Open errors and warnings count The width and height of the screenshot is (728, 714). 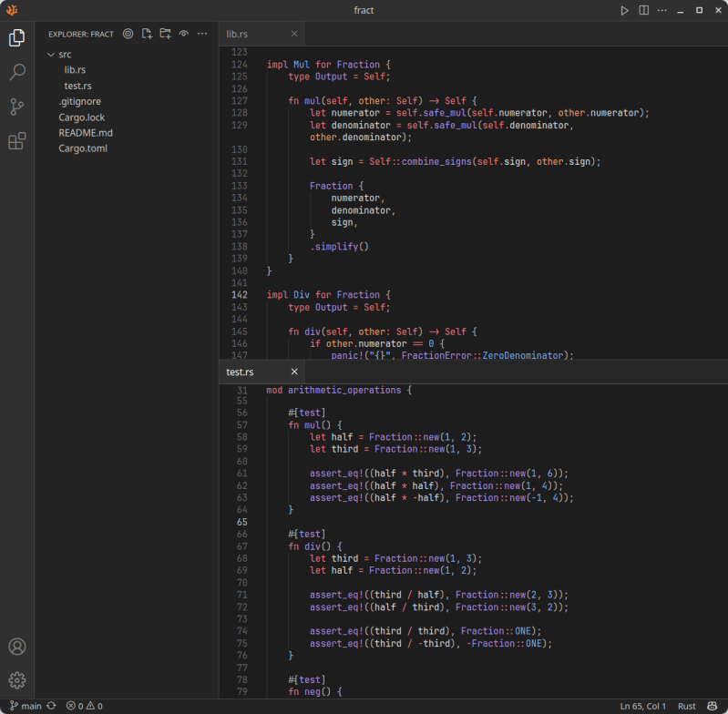85,706
